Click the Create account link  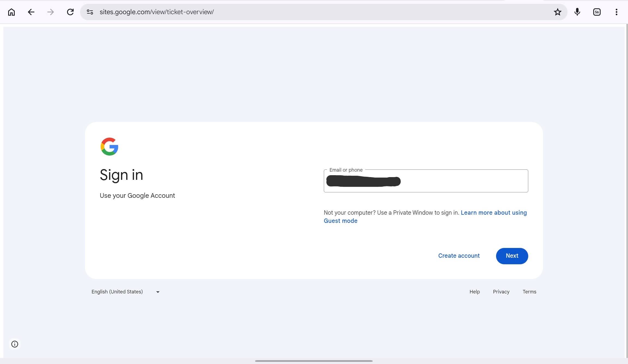pyautogui.click(x=459, y=256)
